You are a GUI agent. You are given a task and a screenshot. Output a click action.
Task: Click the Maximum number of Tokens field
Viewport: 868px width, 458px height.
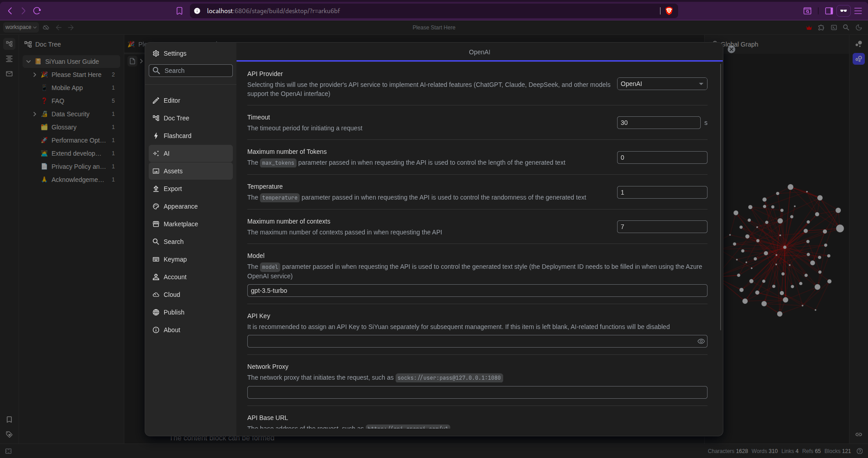(x=662, y=157)
